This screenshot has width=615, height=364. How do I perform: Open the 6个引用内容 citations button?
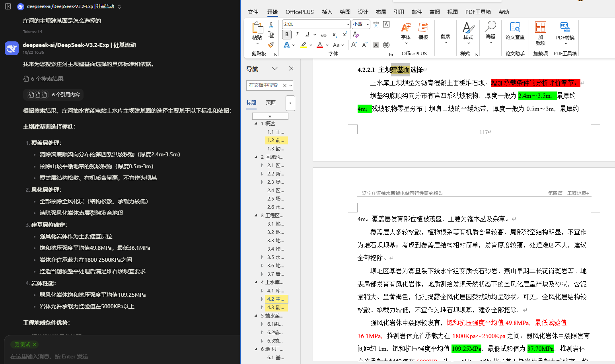[x=53, y=95]
